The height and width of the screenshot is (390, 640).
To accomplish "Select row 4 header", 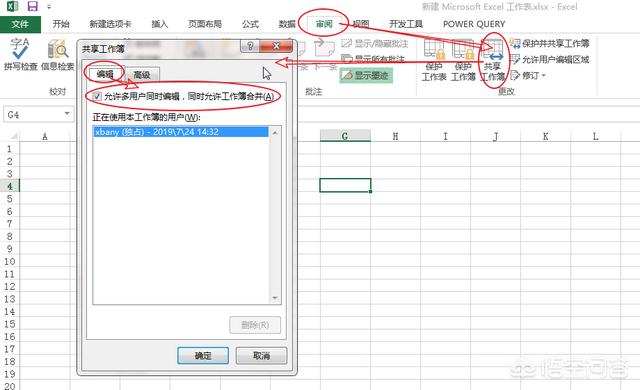I will click(x=10, y=186).
